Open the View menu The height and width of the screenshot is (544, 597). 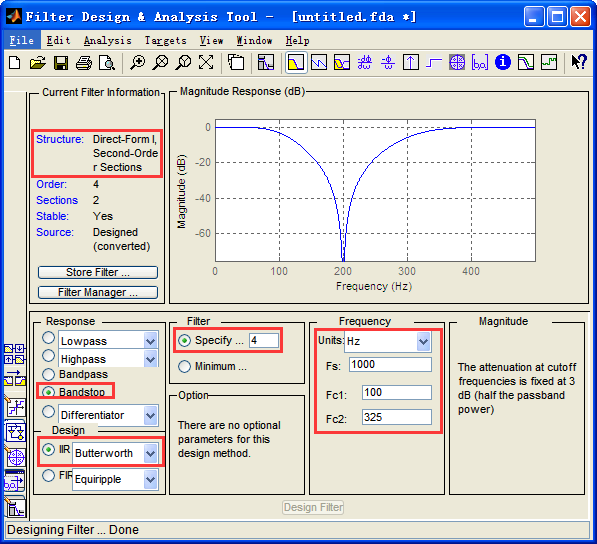pyautogui.click(x=211, y=40)
